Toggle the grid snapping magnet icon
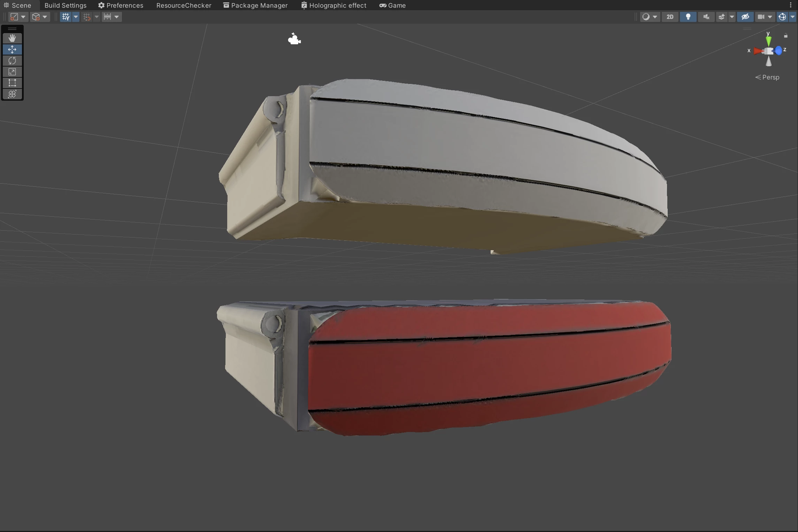Screen dimensions: 798x532 tap(87, 17)
